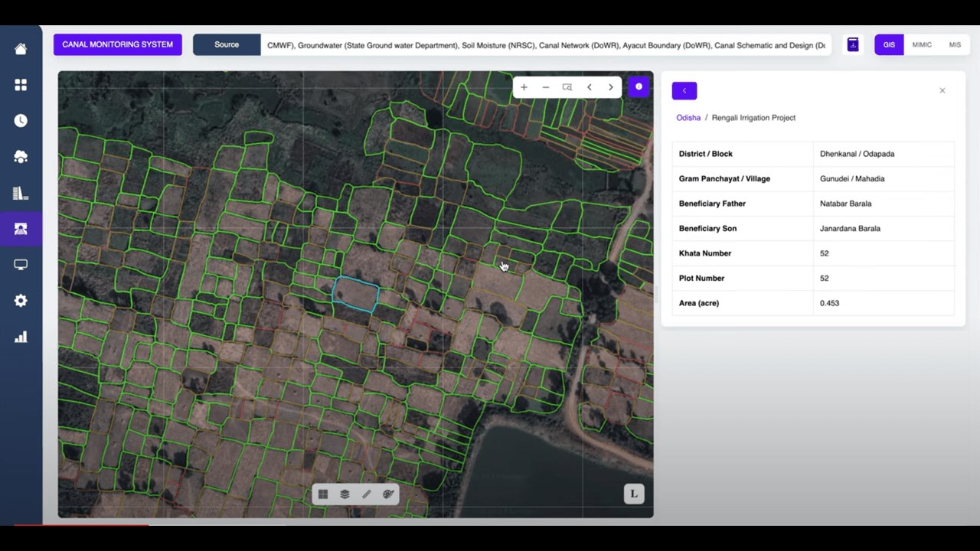The image size is (980, 551).
Task: Toggle the purple info button on the map
Action: tap(639, 87)
